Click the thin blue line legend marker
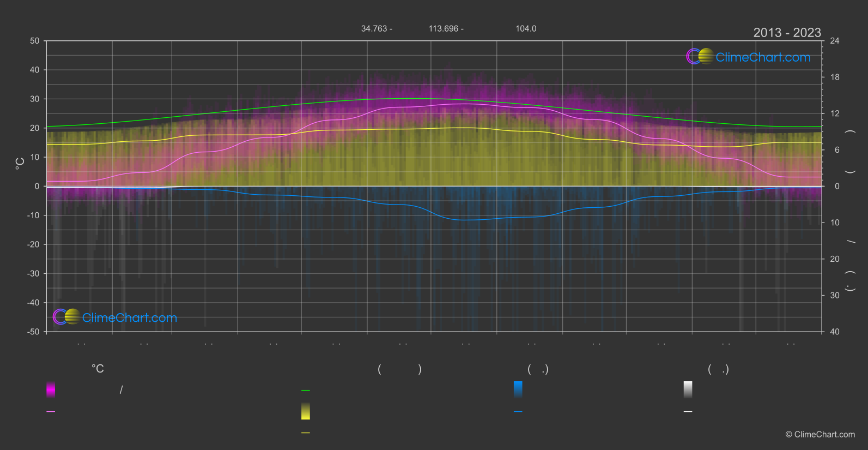Image resolution: width=868 pixels, height=450 pixels. coord(518,412)
